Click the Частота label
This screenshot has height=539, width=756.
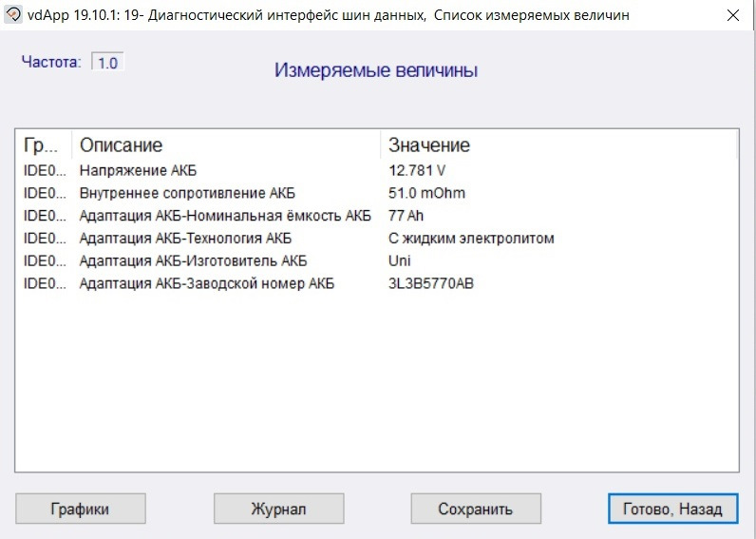pos(51,62)
